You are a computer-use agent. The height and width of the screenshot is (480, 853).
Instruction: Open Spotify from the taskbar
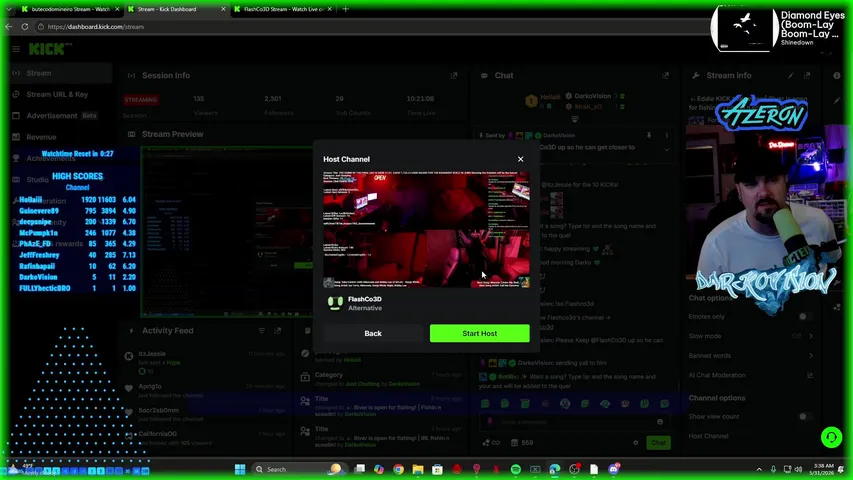516,469
